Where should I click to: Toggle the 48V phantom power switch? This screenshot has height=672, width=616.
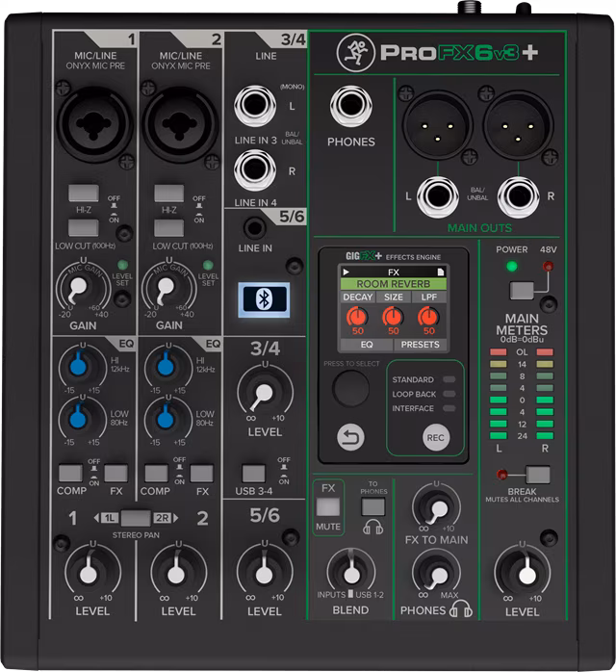522,289
